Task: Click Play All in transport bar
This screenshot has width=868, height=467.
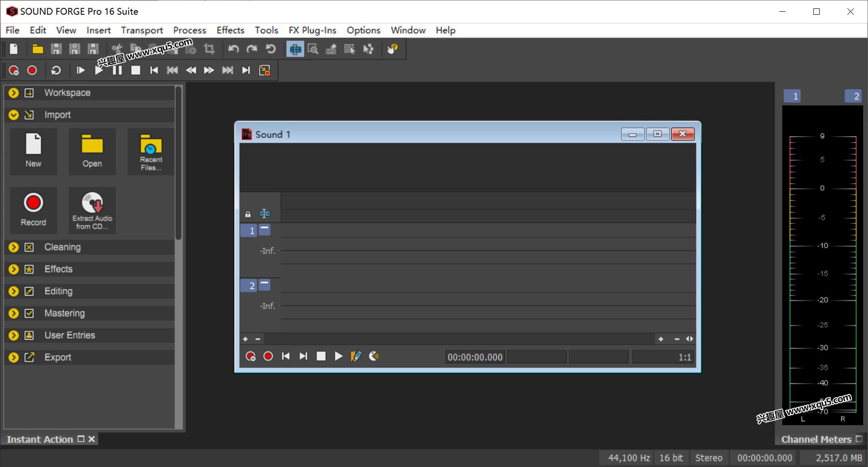Action: click(80, 70)
